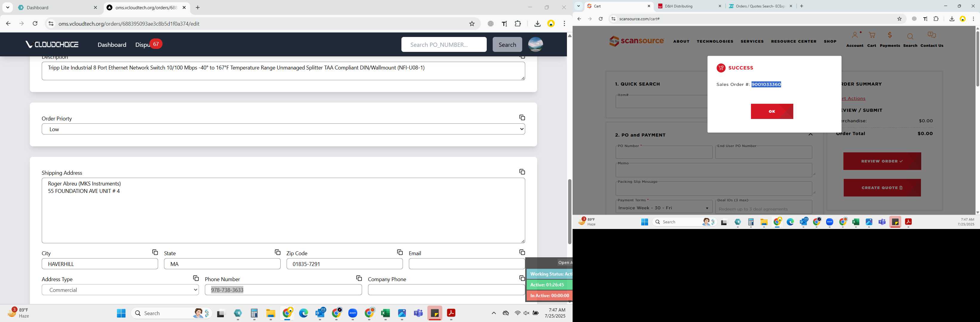Image resolution: width=980 pixels, height=322 pixels.
Task: Close the Dashboard browser tab
Action: click(x=95, y=8)
